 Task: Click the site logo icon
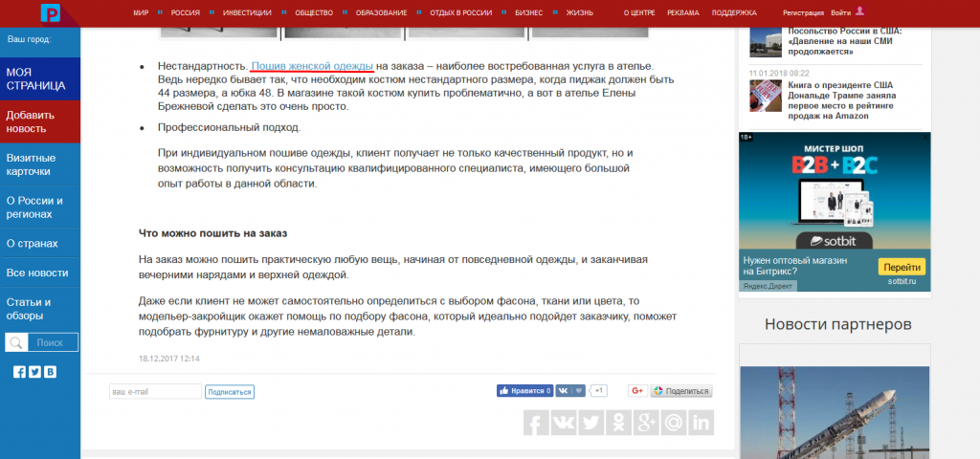[50, 12]
